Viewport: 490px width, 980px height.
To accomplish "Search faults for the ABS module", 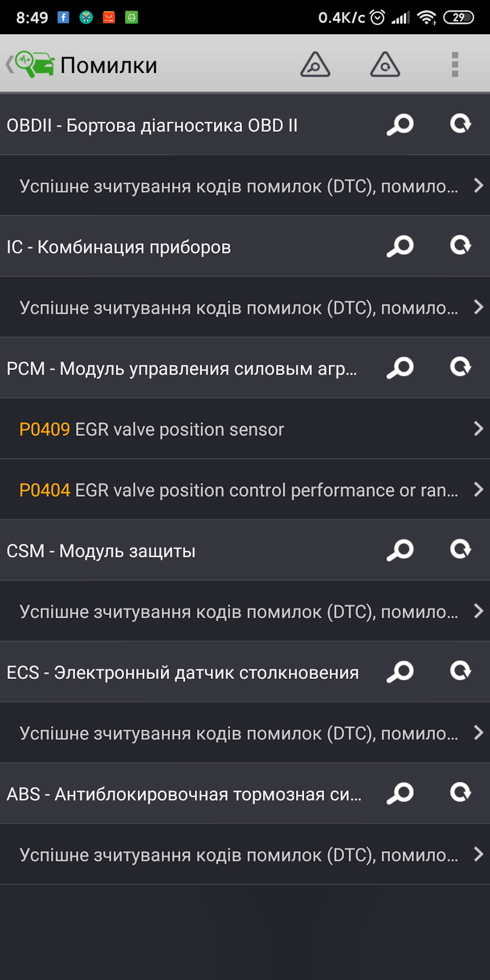I will (x=400, y=793).
